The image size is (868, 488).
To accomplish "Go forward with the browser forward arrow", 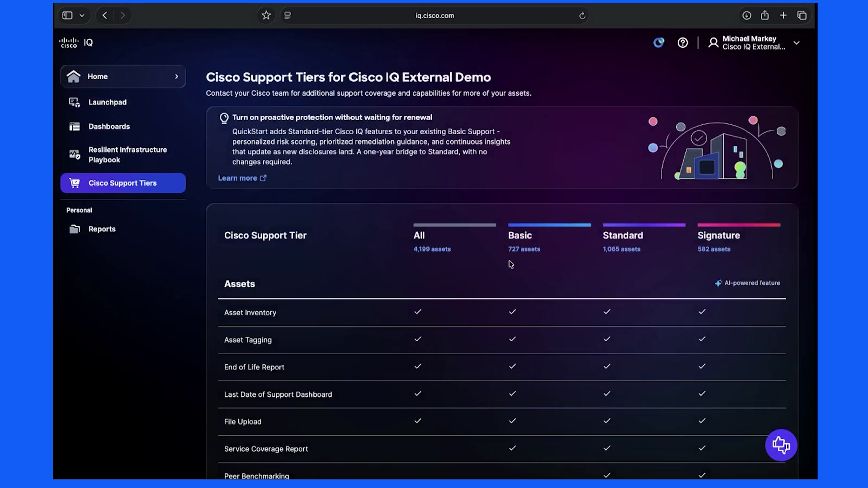I will pyautogui.click(x=123, y=15).
